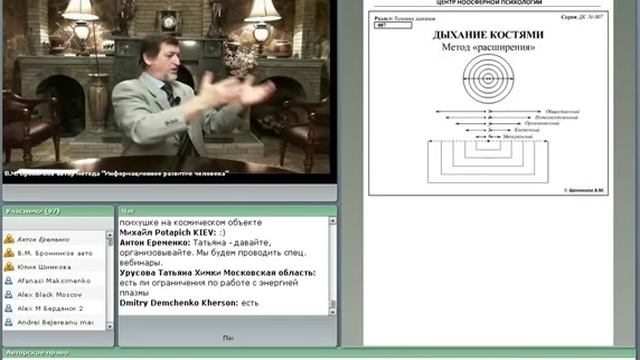Select participant Alex Black Moscow
This screenshot has width=640, height=360.
(49, 295)
